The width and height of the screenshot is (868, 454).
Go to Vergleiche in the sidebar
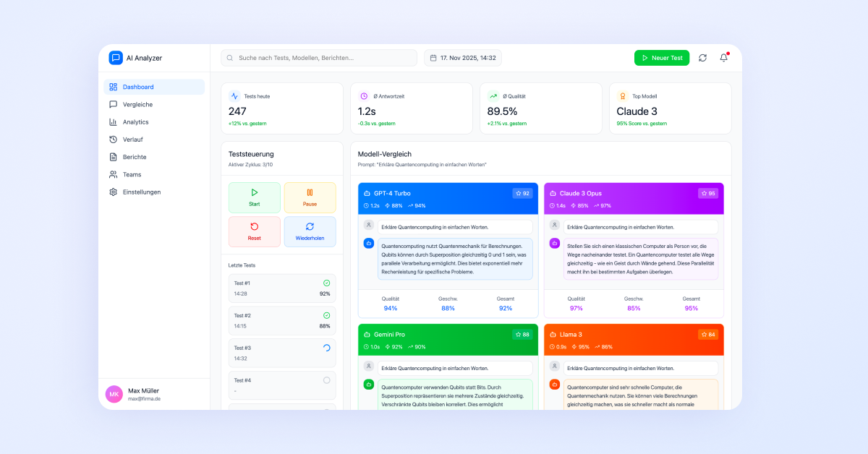pyautogui.click(x=154, y=104)
